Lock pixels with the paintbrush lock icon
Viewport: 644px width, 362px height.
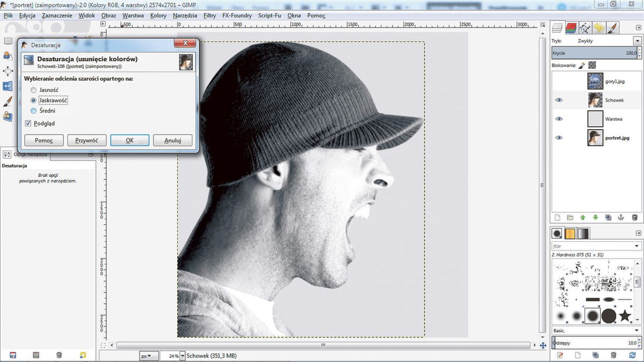582,65
